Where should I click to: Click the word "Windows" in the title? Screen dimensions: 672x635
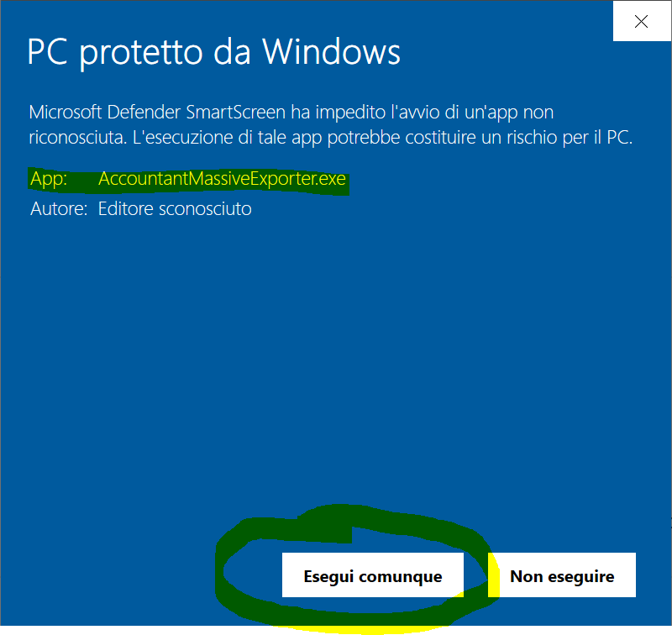[331, 52]
